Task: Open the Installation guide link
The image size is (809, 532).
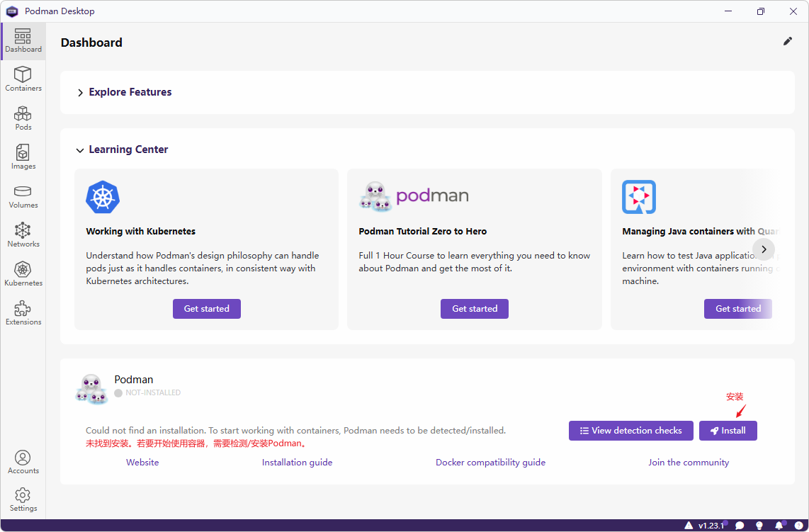Action: 297,462
